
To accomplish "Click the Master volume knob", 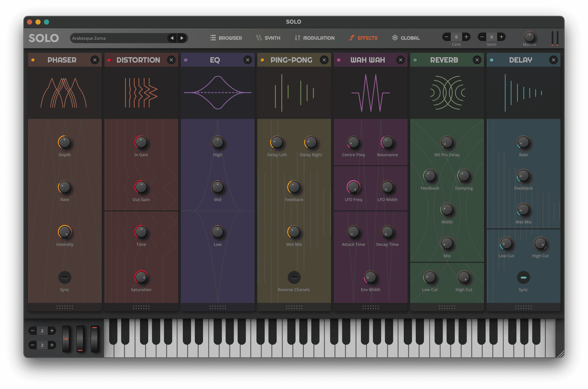I will point(529,37).
